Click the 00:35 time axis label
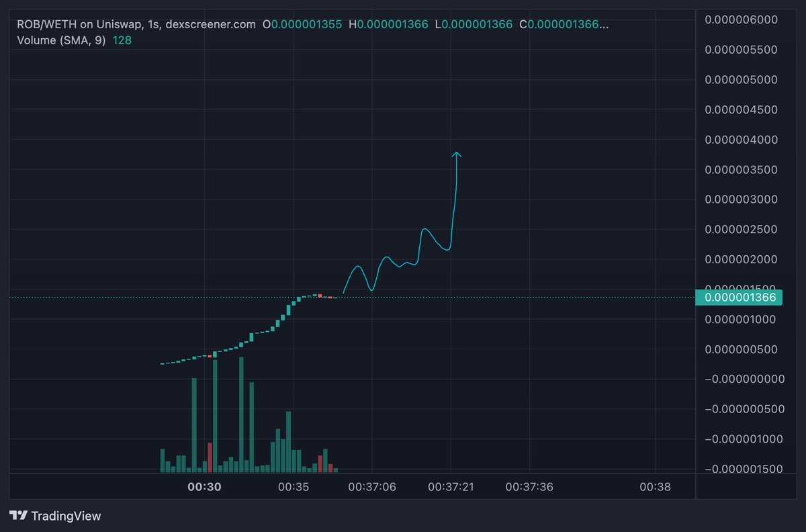 point(294,486)
